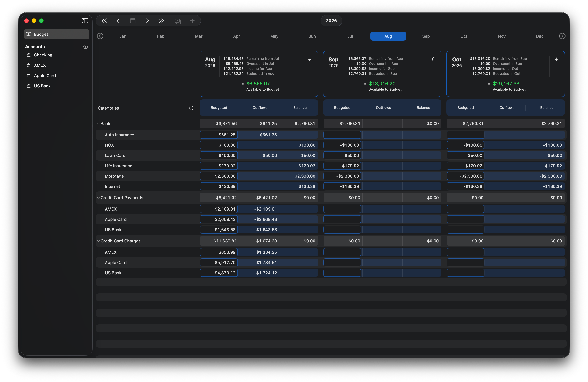The width and height of the screenshot is (588, 382).
Task: Click the calendar today icon in toolbar
Action: (x=133, y=21)
